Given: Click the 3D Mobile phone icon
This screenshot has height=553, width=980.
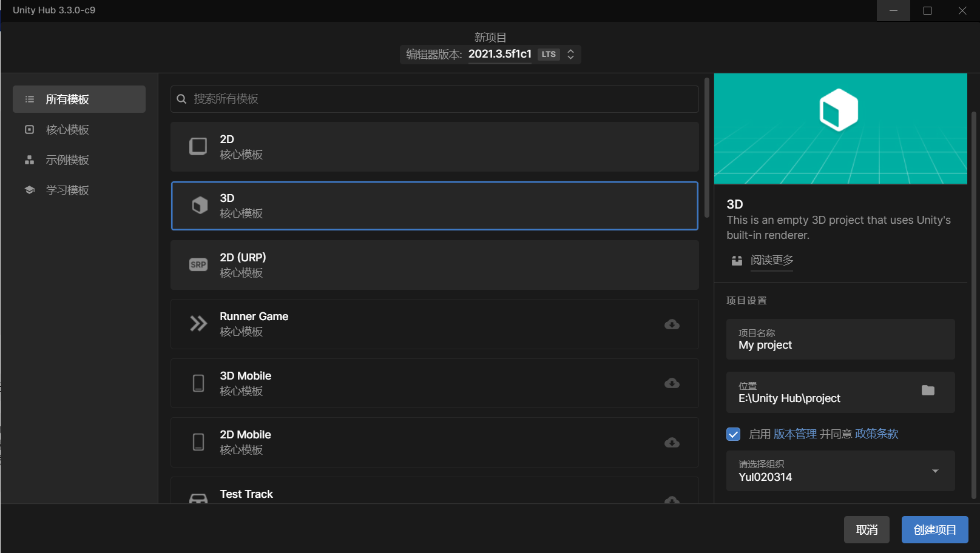Looking at the screenshot, I should (x=198, y=383).
